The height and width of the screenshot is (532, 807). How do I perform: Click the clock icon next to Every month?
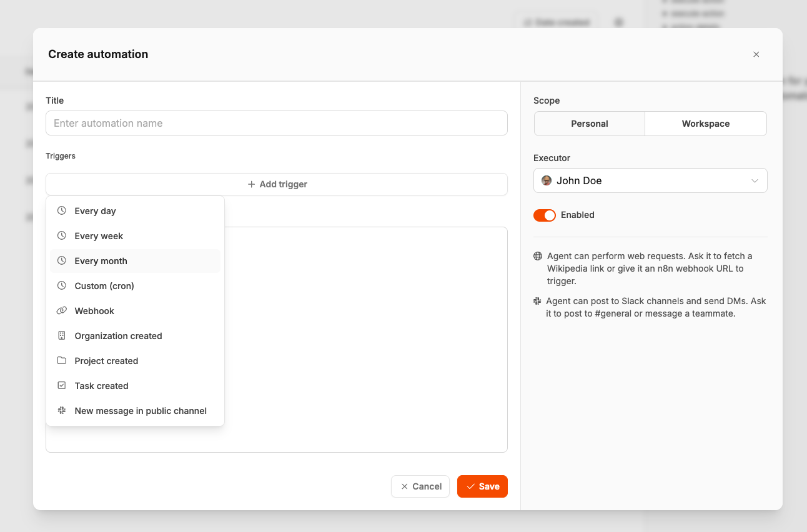pos(62,261)
